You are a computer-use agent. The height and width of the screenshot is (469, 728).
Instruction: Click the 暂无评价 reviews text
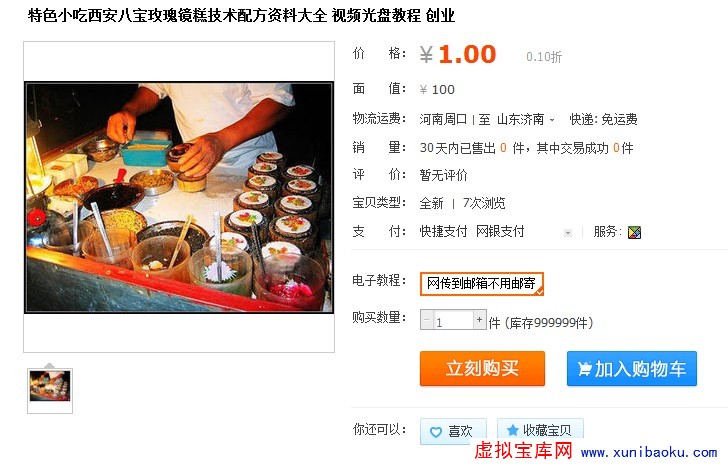(443, 175)
